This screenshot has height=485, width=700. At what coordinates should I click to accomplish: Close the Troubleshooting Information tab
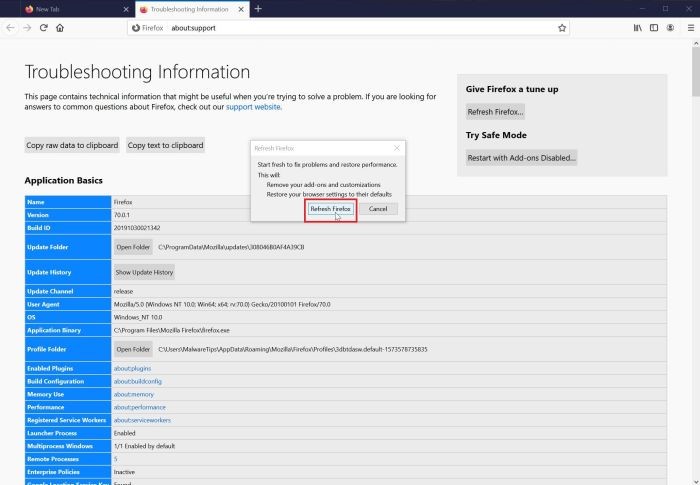[241, 9]
